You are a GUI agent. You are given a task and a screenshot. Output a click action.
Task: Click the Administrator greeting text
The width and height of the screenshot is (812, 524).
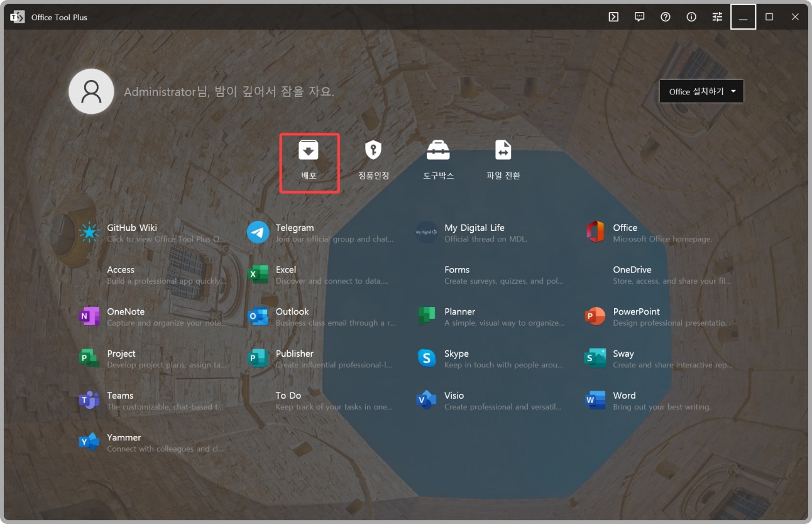(229, 91)
